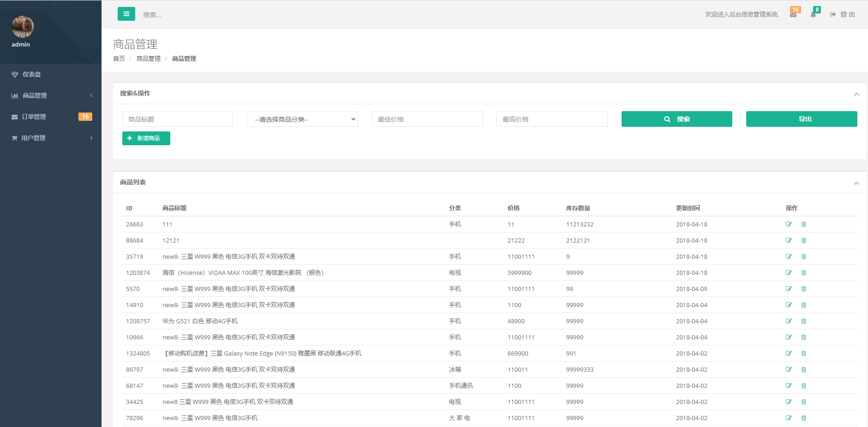Collapse the 商品列表 panel

pyautogui.click(x=856, y=183)
